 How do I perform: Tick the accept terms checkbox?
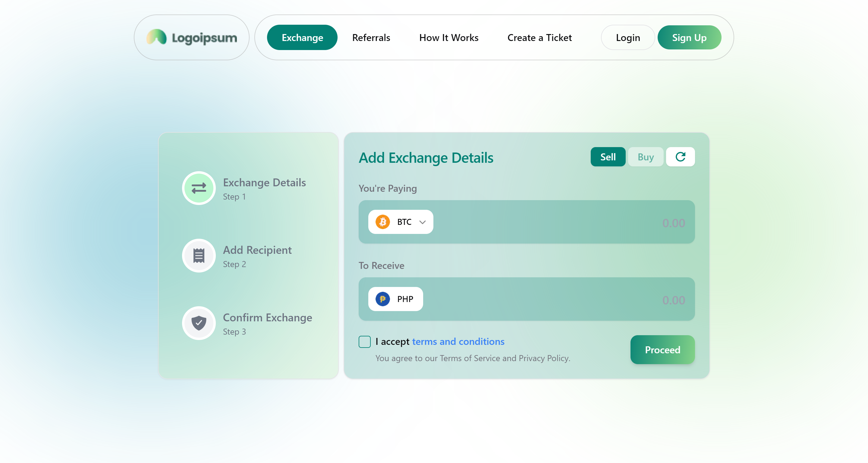point(365,342)
